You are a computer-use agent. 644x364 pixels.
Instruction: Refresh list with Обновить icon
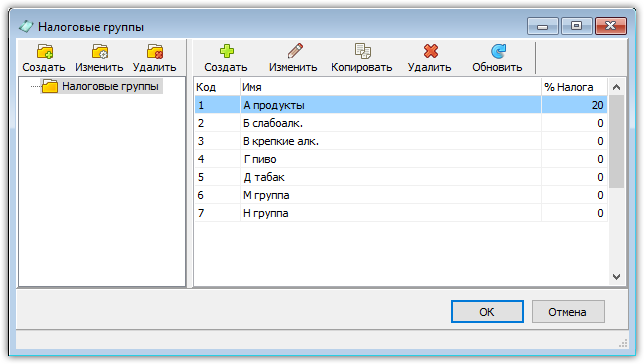(x=497, y=58)
